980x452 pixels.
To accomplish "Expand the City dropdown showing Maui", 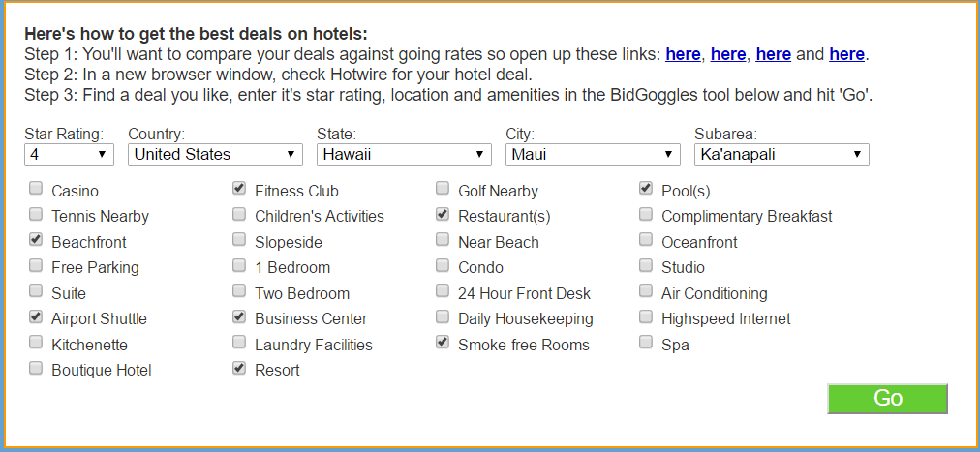I will 593,154.
